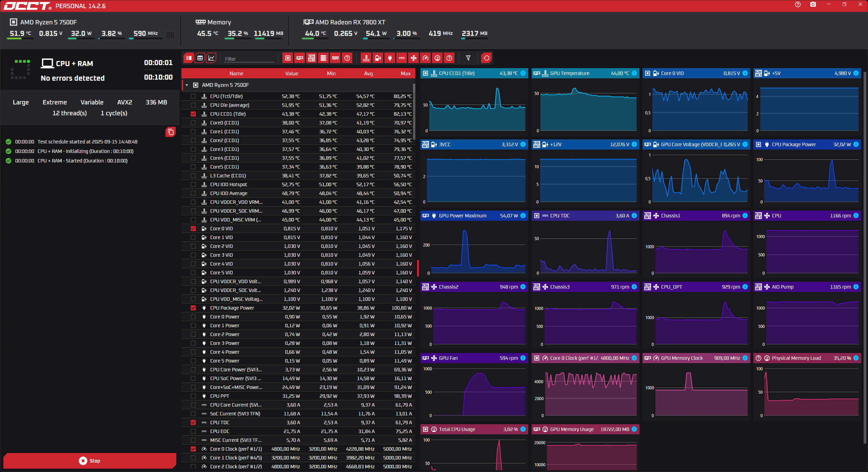Switch to graph view mode

tap(211, 58)
